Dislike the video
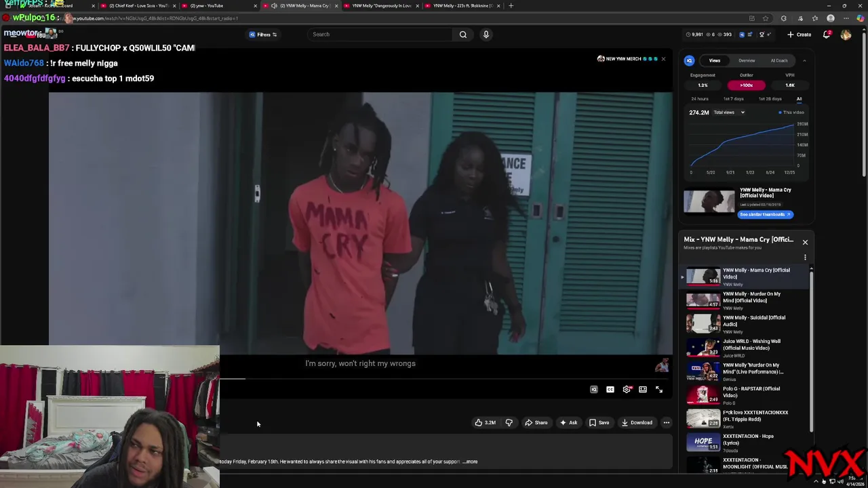The width and height of the screenshot is (868, 488). (509, 423)
